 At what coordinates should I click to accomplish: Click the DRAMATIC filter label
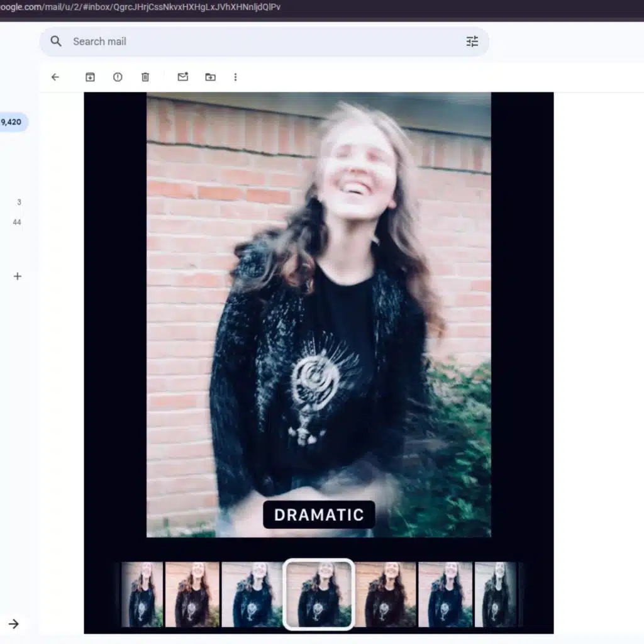(x=319, y=514)
